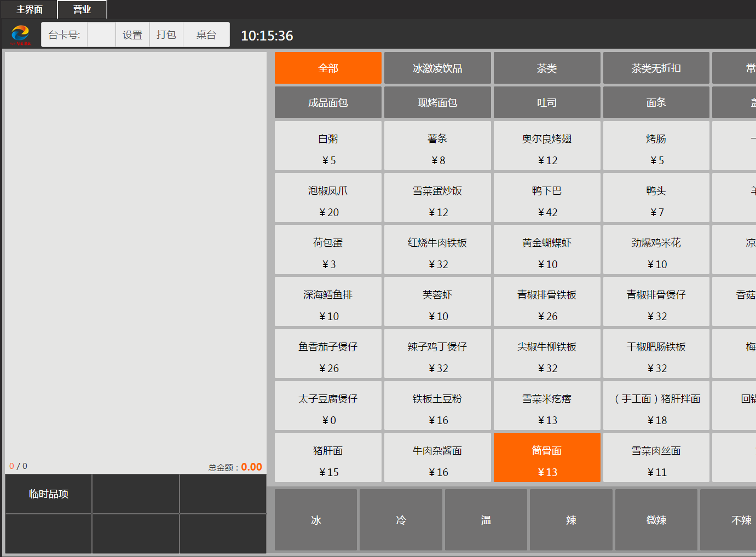
Task: Open the 桌台 view
Action: (x=206, y=34)
